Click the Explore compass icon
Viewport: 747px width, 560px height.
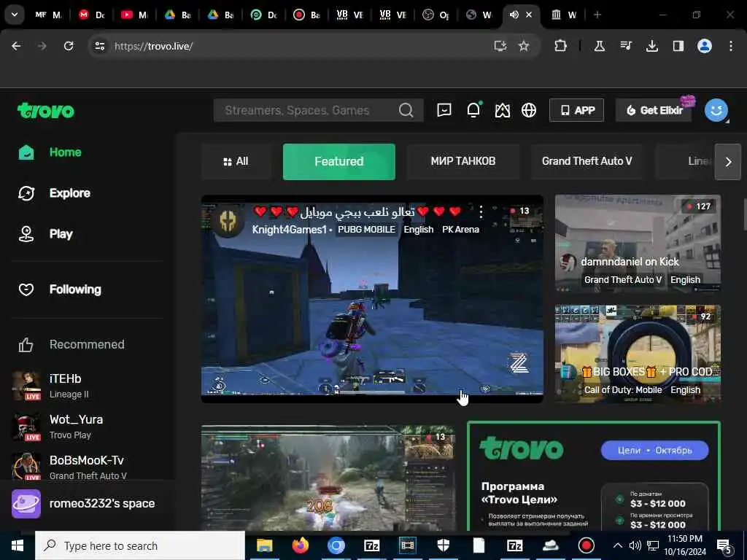[26, 192]
